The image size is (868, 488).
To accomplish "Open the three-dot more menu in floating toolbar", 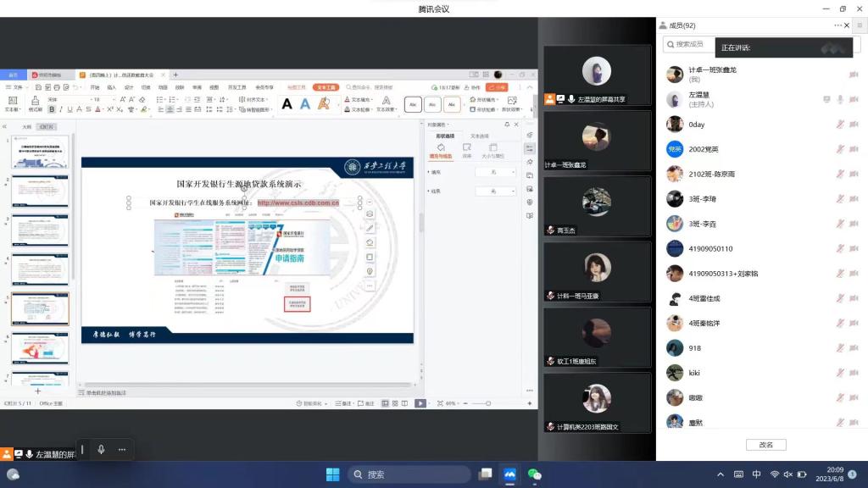I will (122, 449).
